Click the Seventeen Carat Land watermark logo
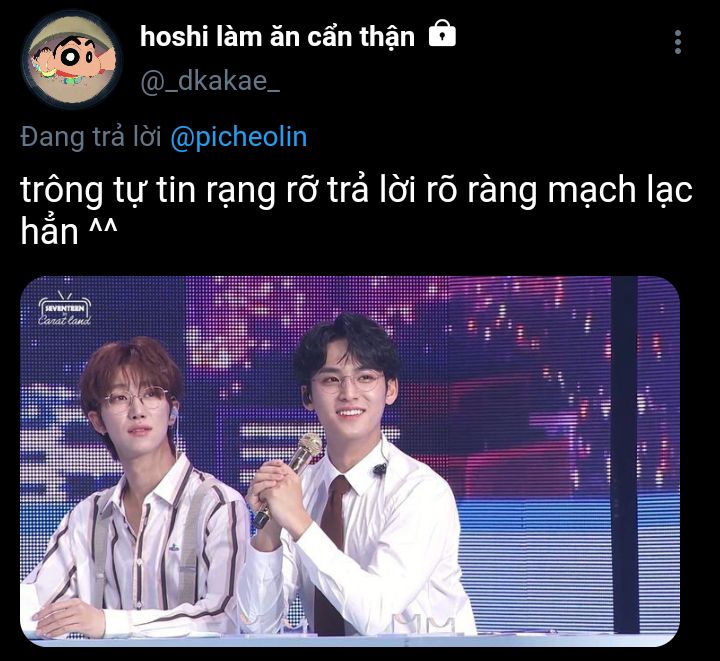 pyautogui.click(x=64, y=309)
